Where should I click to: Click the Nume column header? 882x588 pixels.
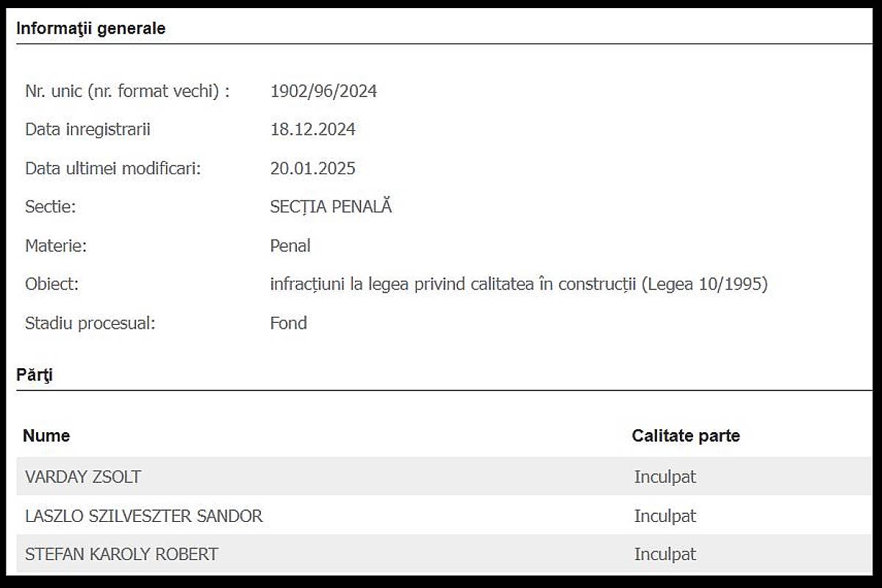(46, 436)
